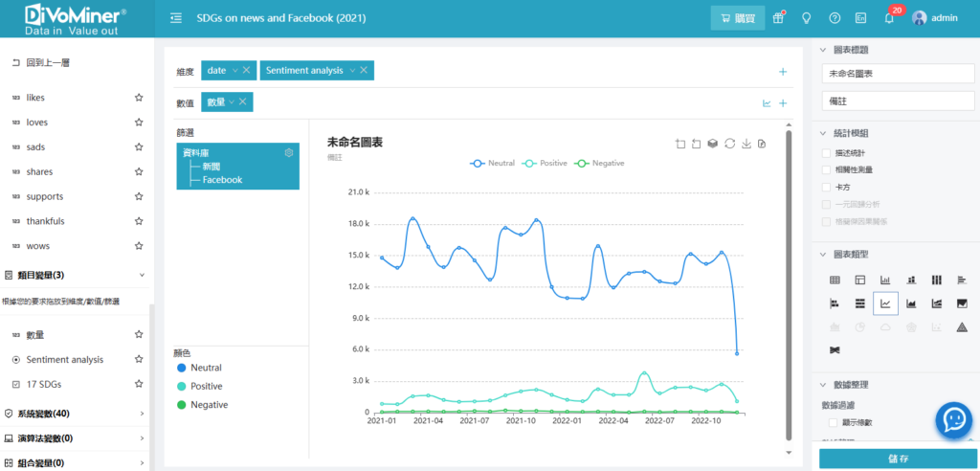Click the download chart icon
Screen dimensions: 980x471
point(746,144)
